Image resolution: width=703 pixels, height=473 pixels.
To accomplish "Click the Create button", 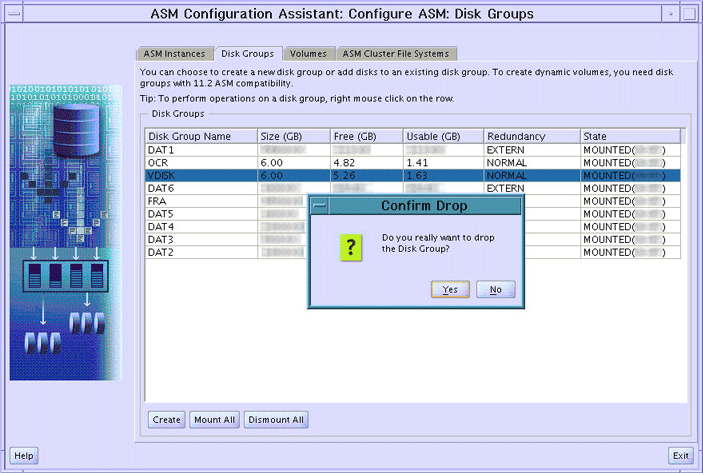I will pos(166,420).
